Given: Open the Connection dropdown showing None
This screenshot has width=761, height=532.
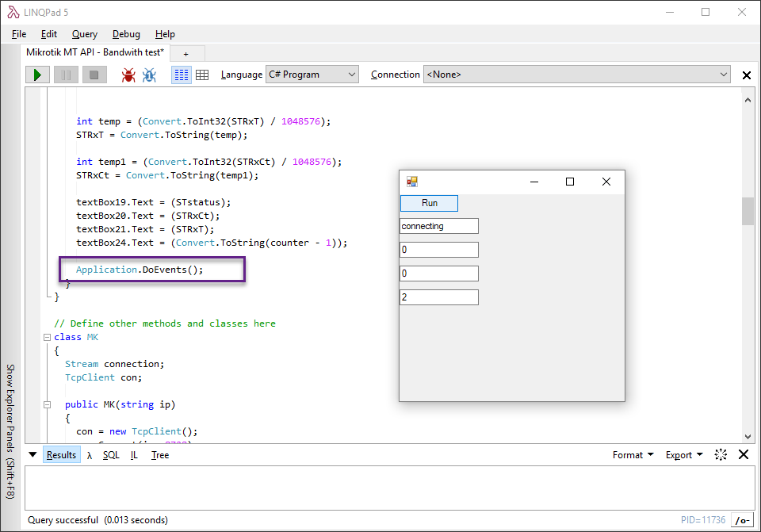Looking at the screenshot, I should pyautogui.click(x=576, y=75).
